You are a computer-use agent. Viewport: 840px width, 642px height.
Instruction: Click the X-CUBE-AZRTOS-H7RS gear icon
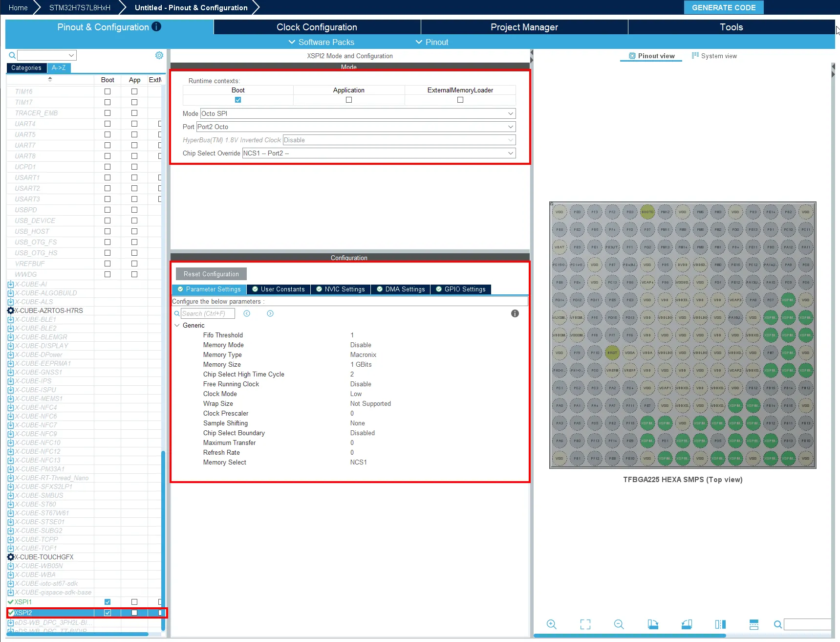click(x=11, y=310)
